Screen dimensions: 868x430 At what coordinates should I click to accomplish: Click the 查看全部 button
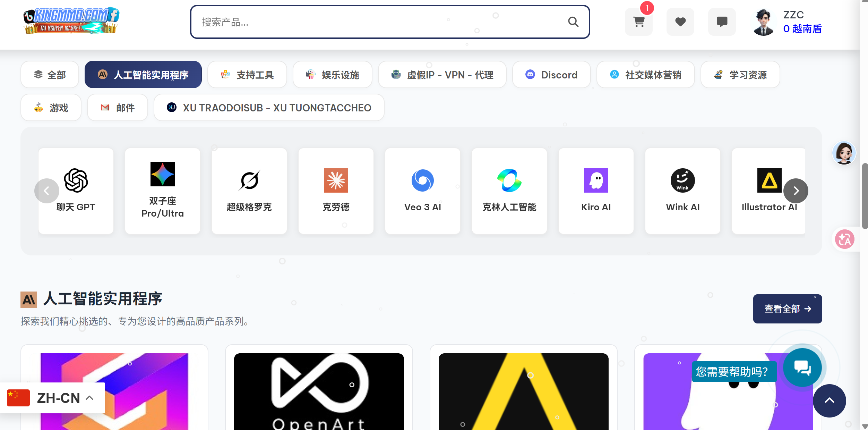coord(787,309)
